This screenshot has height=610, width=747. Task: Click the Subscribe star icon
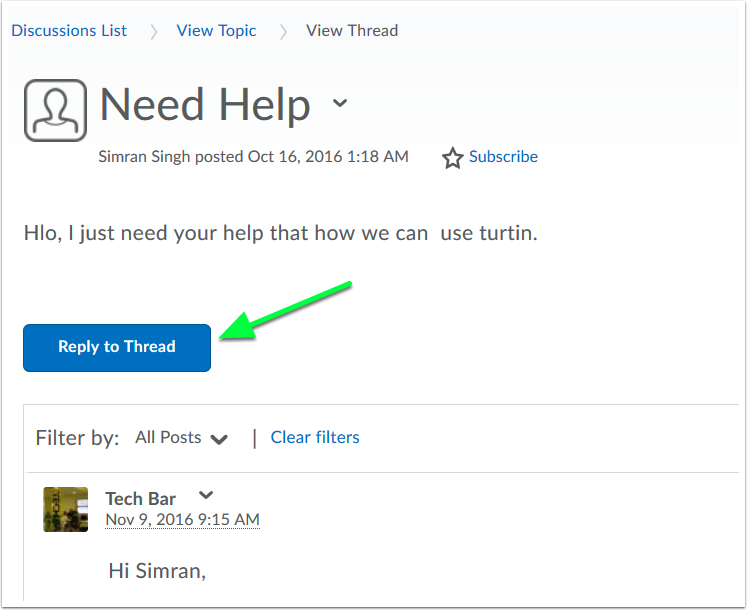[452, 158]
